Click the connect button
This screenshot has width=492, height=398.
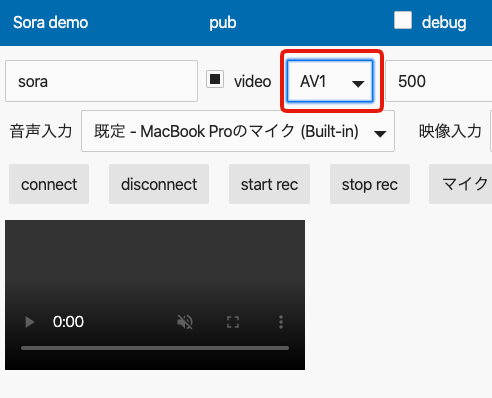pos(49,184)
